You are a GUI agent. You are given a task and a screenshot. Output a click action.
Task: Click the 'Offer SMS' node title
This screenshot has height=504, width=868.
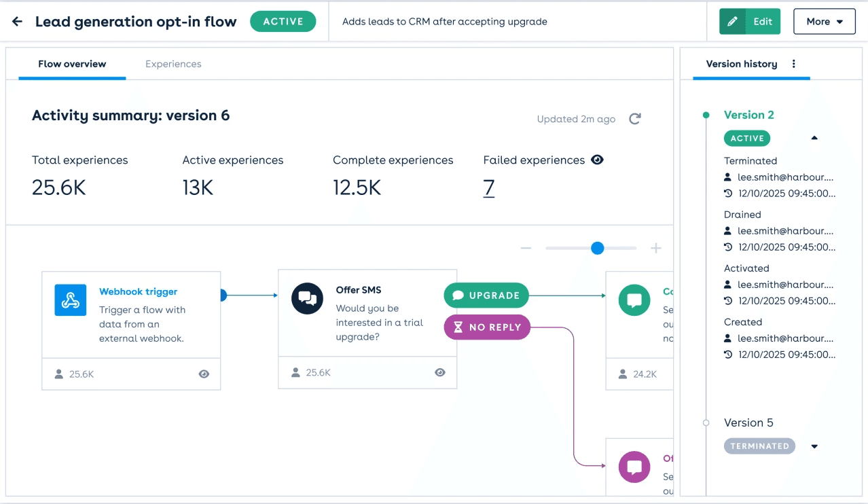359,290
